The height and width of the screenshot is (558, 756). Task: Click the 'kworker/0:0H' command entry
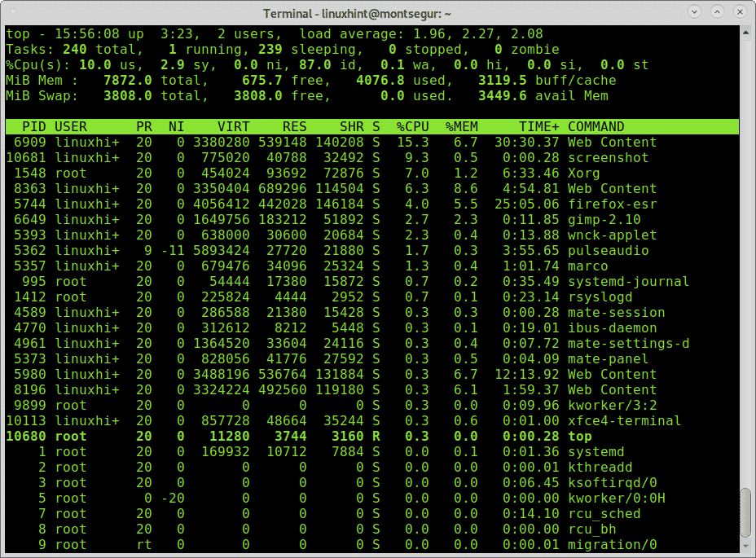pos(616,498)
